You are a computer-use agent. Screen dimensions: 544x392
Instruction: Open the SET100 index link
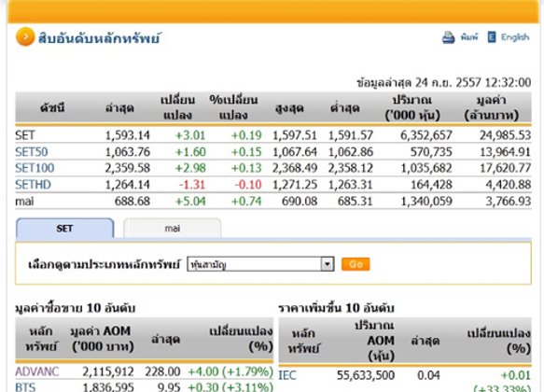point(35,168)
